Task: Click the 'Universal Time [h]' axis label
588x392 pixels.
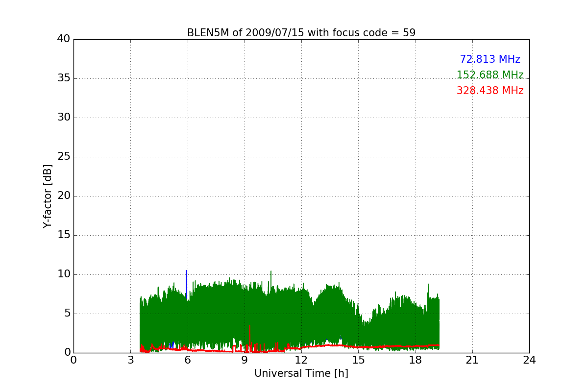Action: tap(301, 373)
